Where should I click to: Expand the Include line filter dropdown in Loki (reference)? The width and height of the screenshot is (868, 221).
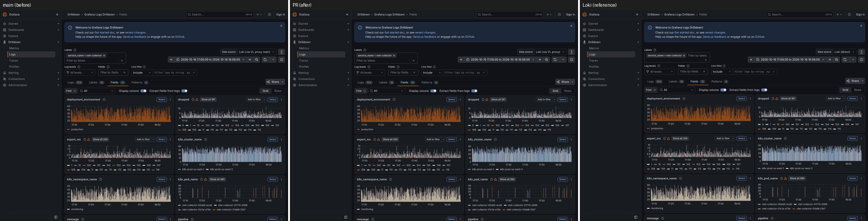point(721,72)
